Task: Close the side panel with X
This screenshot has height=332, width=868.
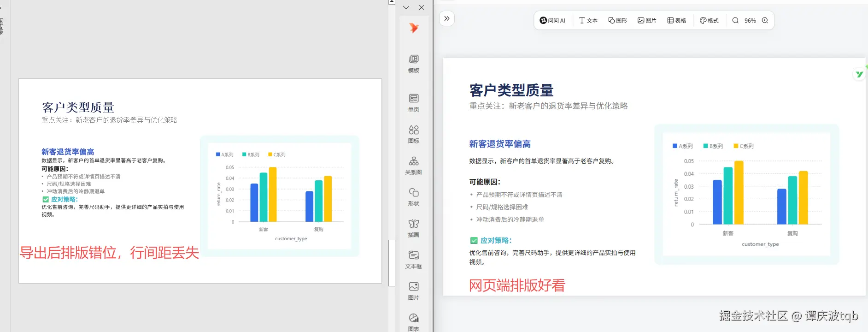Action: (422, 7)
